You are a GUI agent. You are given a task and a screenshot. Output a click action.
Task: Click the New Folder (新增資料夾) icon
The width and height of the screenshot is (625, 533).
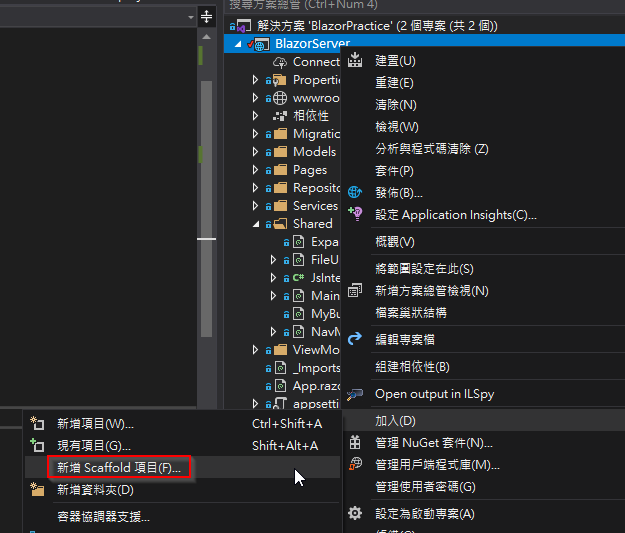(x=37, y=490)
